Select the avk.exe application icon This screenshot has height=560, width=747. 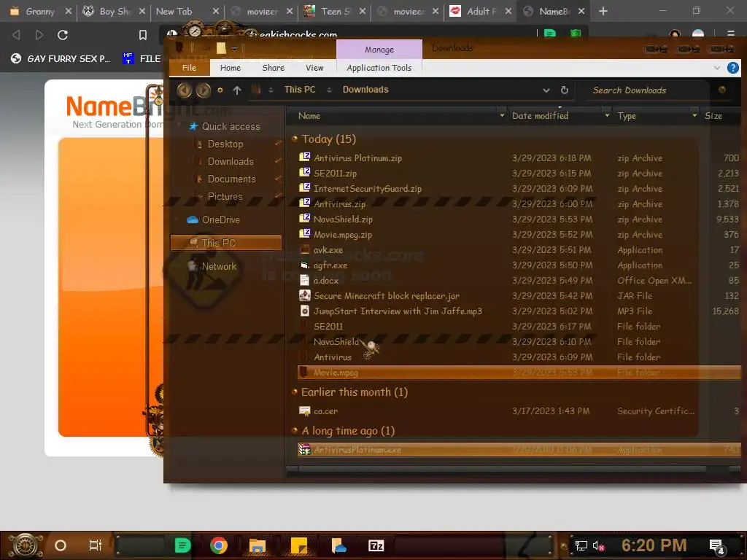point(304,249)
